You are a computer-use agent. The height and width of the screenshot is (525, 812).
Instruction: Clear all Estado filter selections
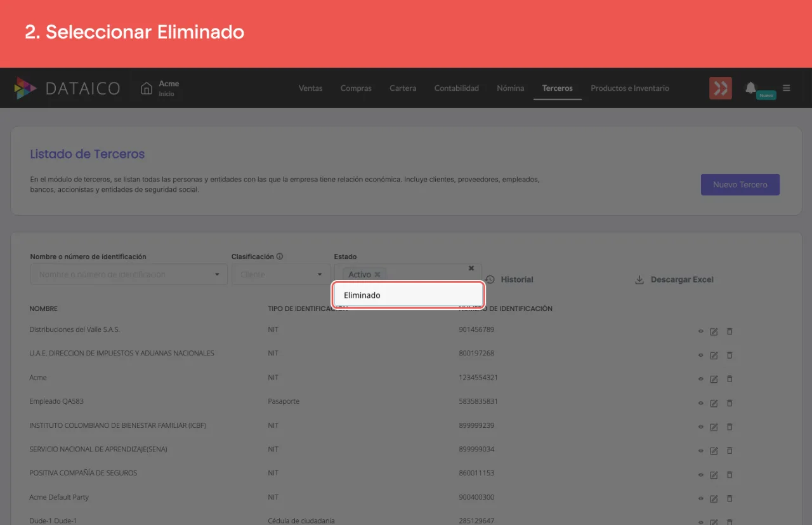471,269
